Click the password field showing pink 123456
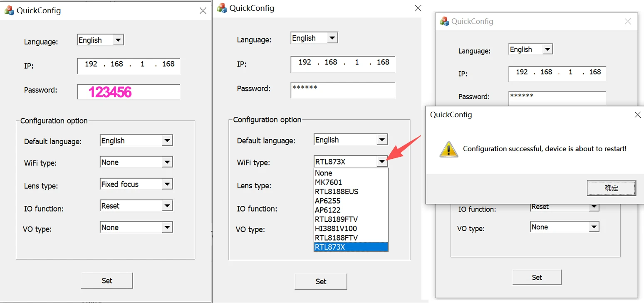Image resolution: width=644 pixels, height=303 pixels. coord(129,92)
